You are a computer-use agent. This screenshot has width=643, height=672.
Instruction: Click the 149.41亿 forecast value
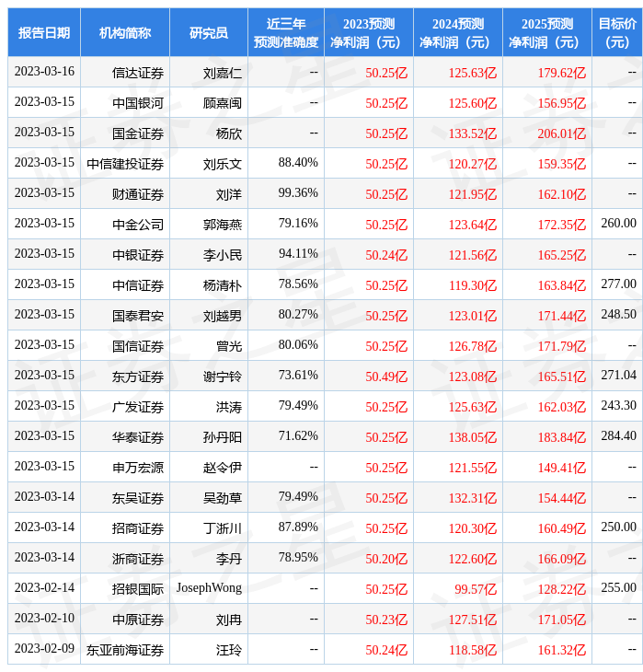(562, 468)
